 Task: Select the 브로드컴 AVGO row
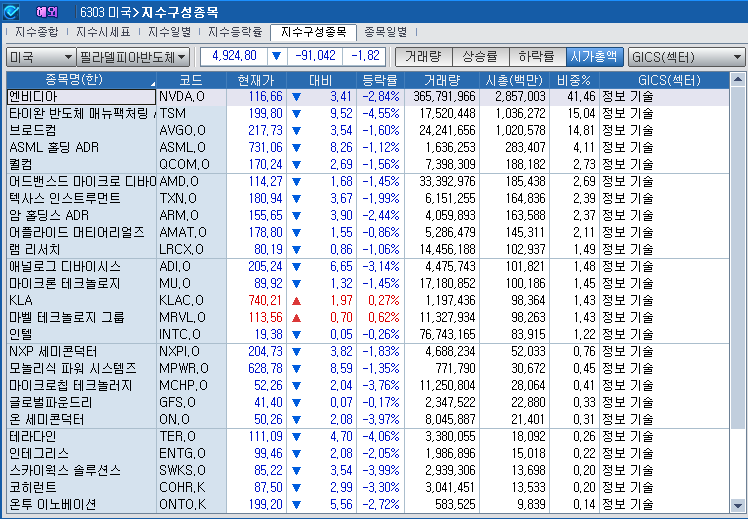click(x=80, y=131)
